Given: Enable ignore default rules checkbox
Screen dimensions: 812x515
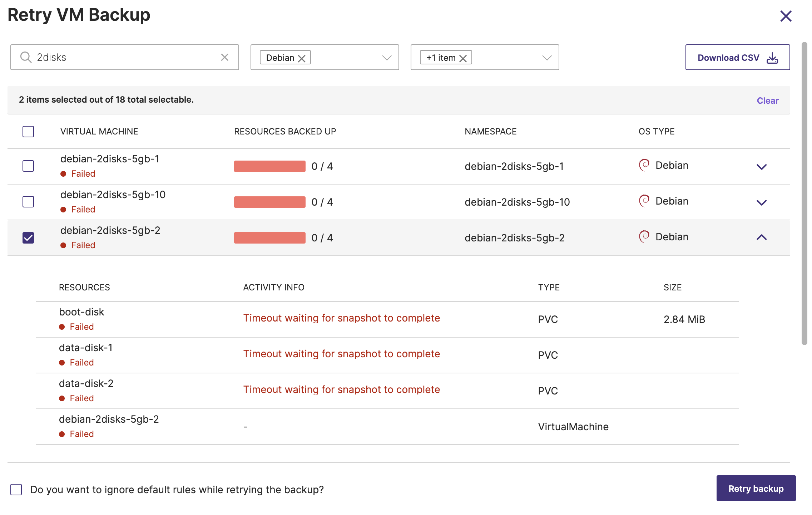Looking at the screenshot, I should click(x=16, y=490).
